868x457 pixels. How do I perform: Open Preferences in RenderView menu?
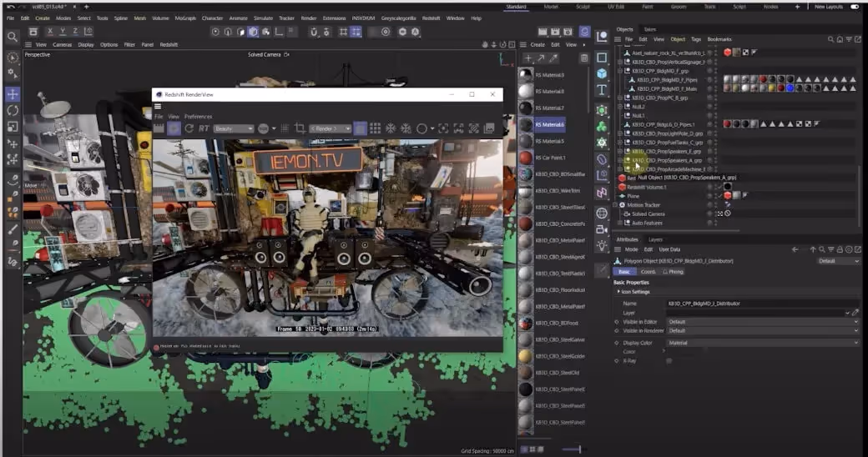click(198, 117)
